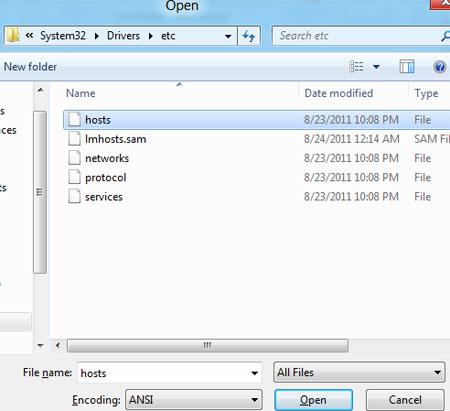Screen dimensions: 450x411
Task: Click the folder icon in address bar
Action: [13, 35]
